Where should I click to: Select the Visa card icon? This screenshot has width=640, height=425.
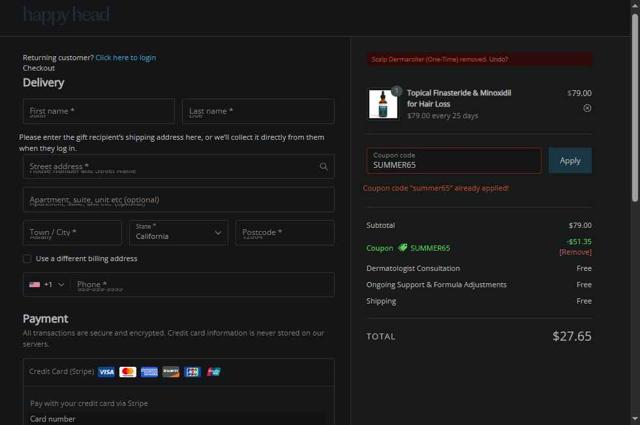click(106, 372)
